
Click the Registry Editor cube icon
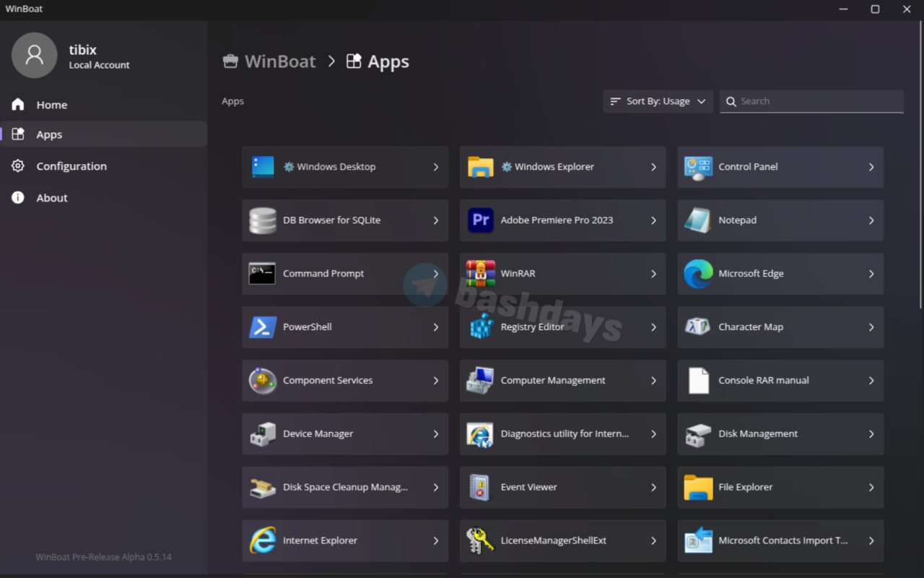click(x=481, y=327)
